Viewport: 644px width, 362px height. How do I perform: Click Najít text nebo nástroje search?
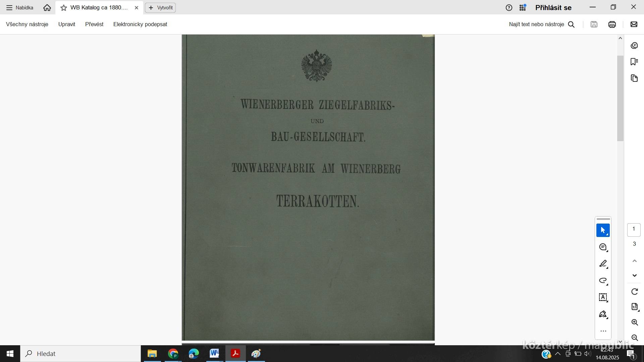click(542, 24)
